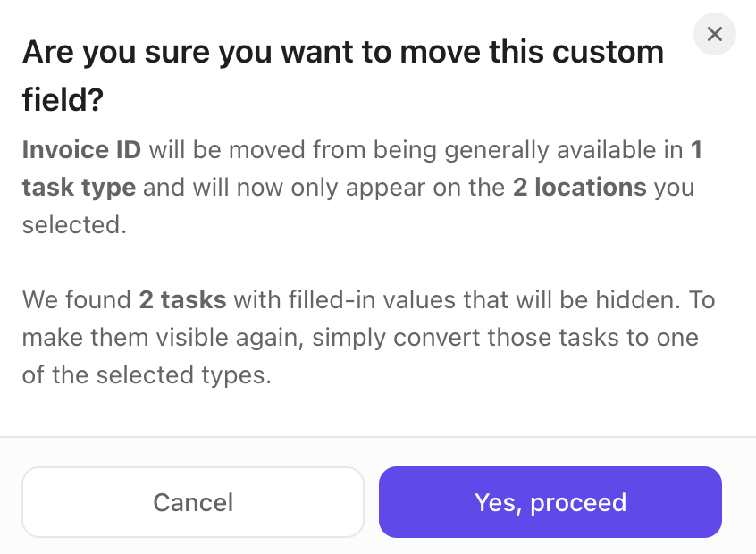This screenshot has width=756, height=554.
Task: Dismiss the dialog via the circular X icon
Action: coord(714,34)
